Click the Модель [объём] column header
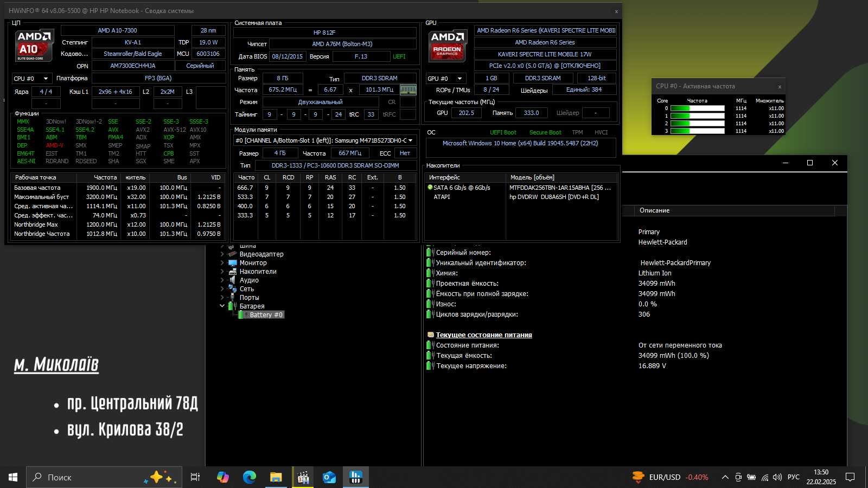This screenshot has height=488, width=868. [x=561, y=177]
